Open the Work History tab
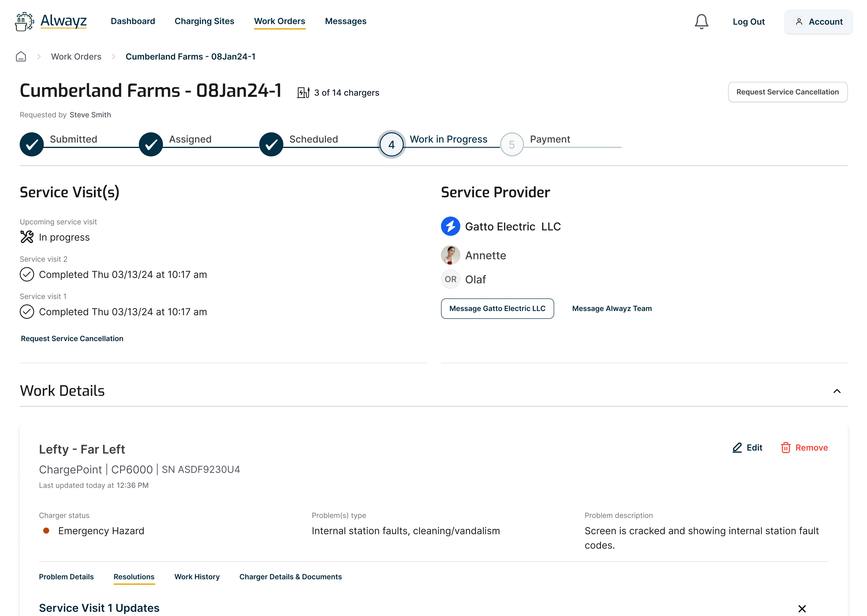The image size is (867, 616). click(x=197, y=577)
